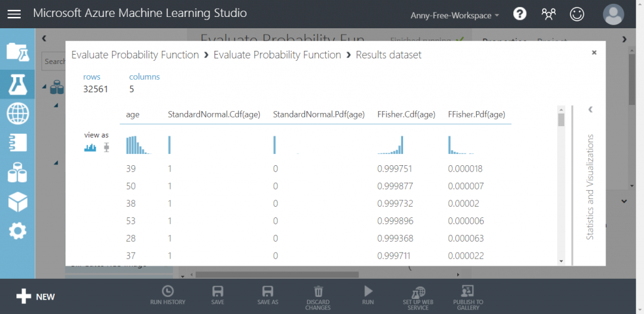Image resolution: width=644 pixels, height=314 pixels.
Task: Expand the dataset tree node in palette
Action: click(x=45, y=87)
